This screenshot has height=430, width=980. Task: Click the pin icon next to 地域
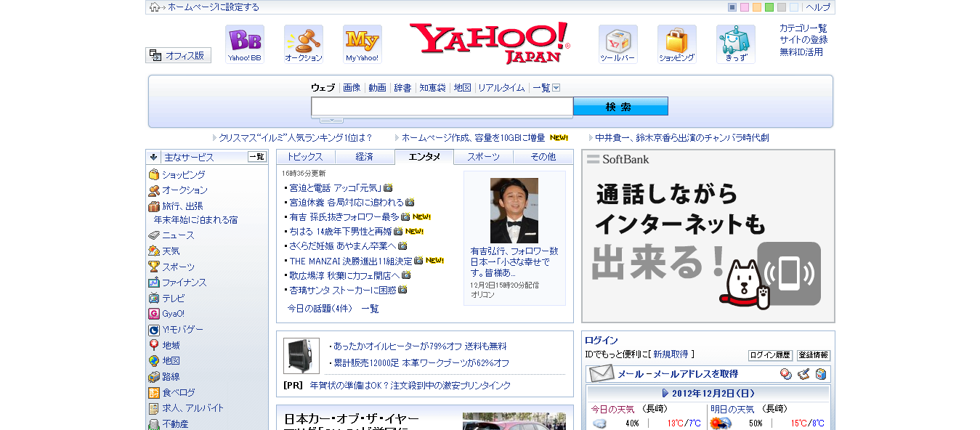click(154, 345)
